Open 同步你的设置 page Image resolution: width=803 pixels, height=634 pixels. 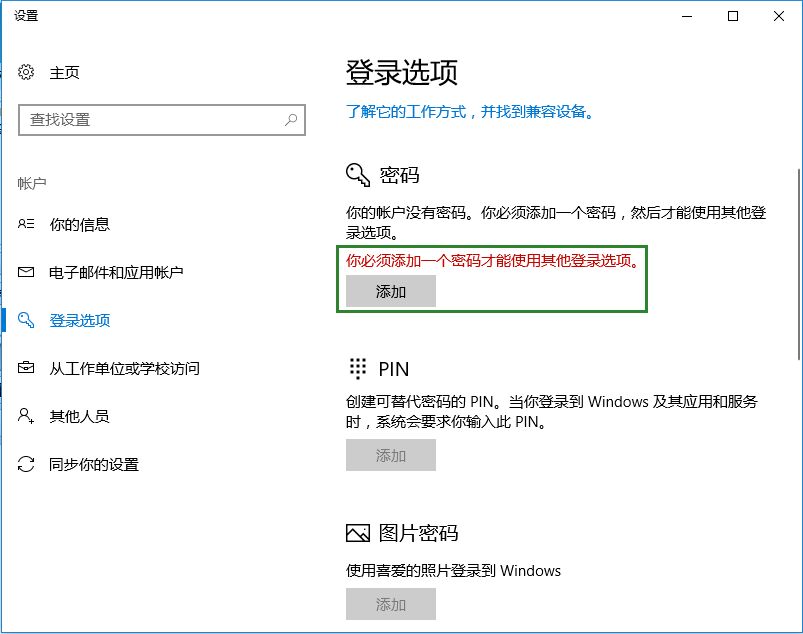pos(94,464)
